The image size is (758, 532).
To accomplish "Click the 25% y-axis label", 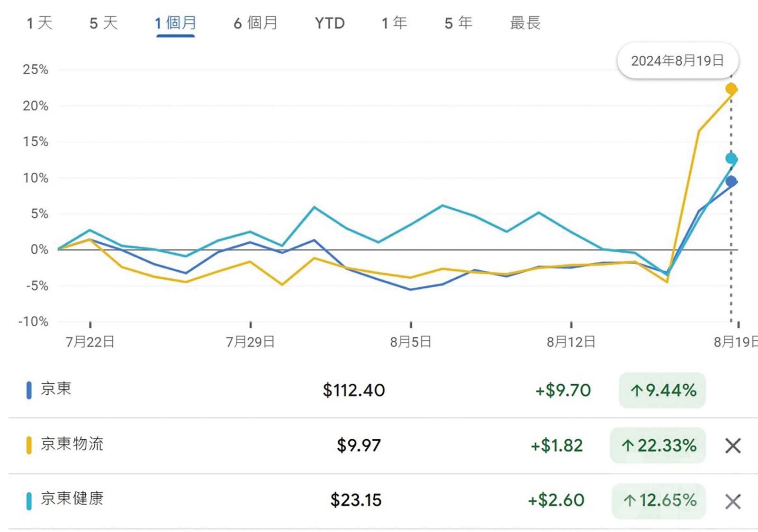I will 36,70.
